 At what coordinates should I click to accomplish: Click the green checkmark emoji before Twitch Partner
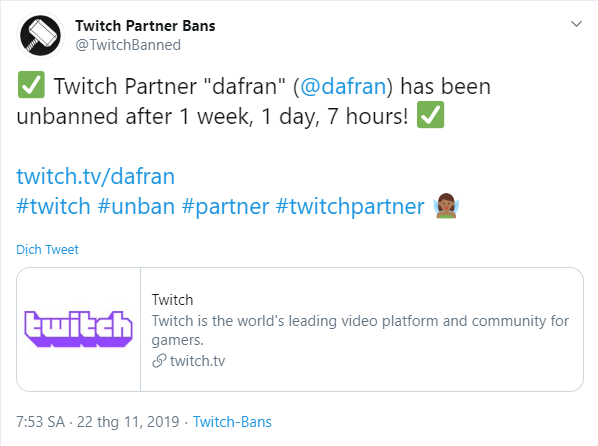[31, 84]
